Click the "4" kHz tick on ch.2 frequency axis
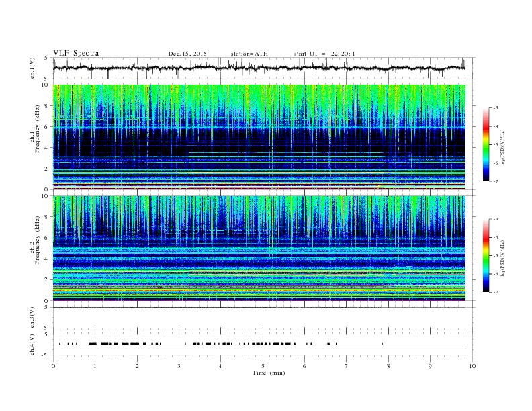The image size is (532, 411). (x=46, y=259)
